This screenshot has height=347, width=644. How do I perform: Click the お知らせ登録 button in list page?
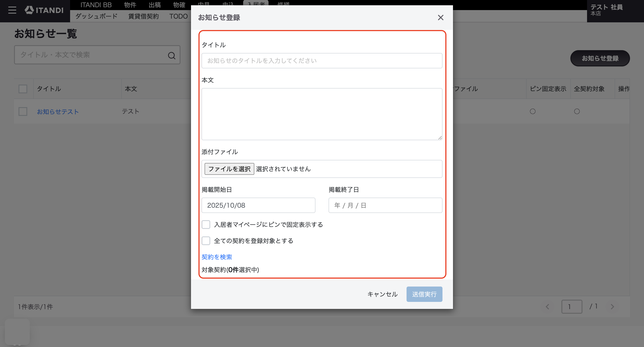(600, 58)
